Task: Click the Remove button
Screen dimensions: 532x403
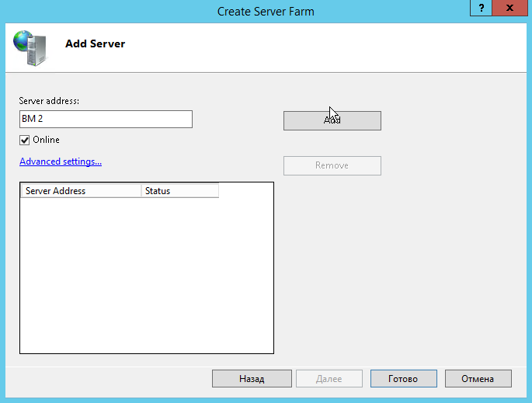Action: tap(332, 165)
